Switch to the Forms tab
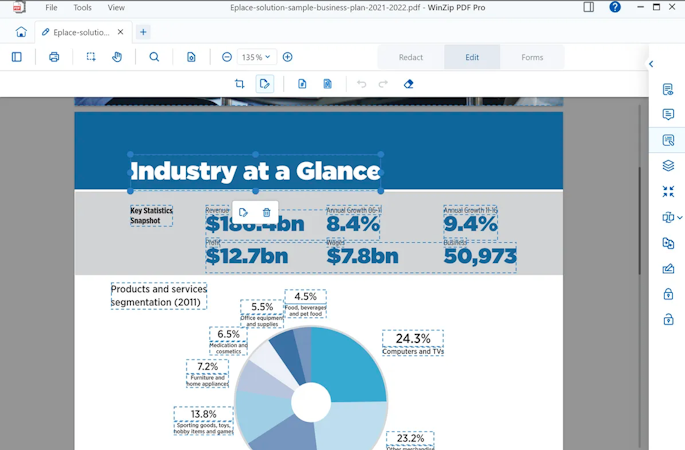Image resolution: width=685 pixels, height=450 pixels. coord(532,57)
